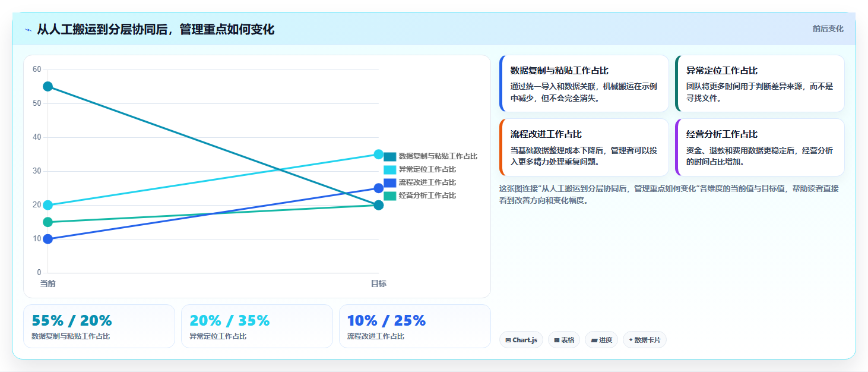Click 数据复制与粘贴工作占比 caption under 55% / 20%
Screen dimensions: 868x372
pos(71,336)
